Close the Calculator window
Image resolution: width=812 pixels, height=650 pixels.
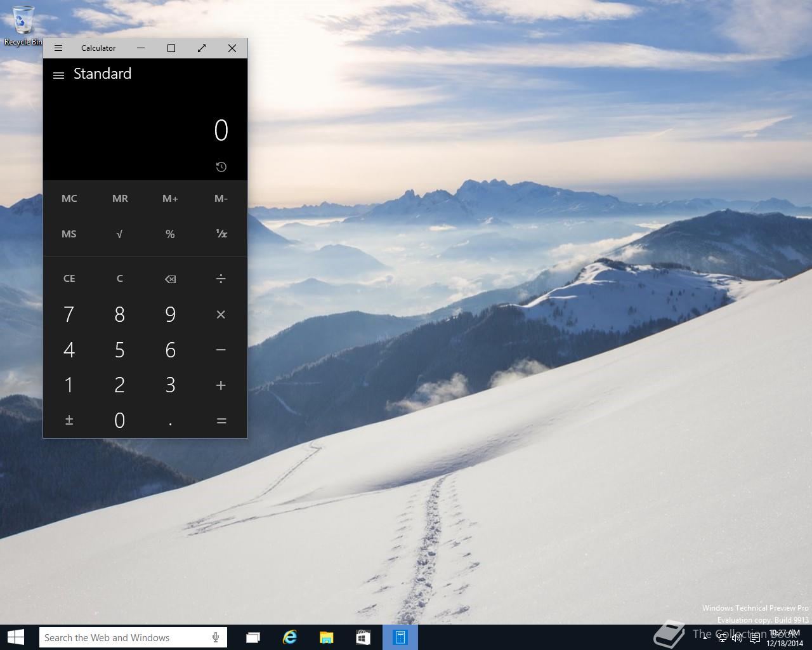(232, 48)
